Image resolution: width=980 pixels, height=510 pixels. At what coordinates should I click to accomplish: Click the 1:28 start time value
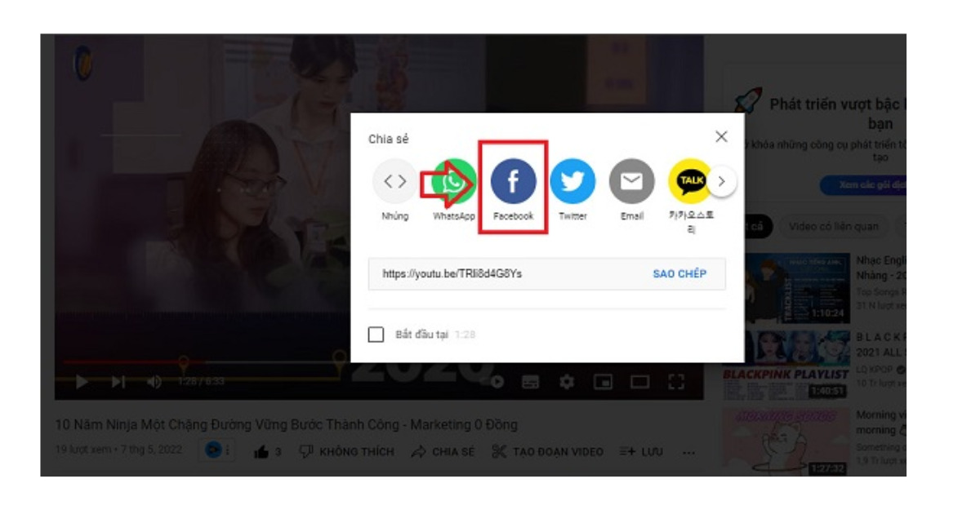465,335
